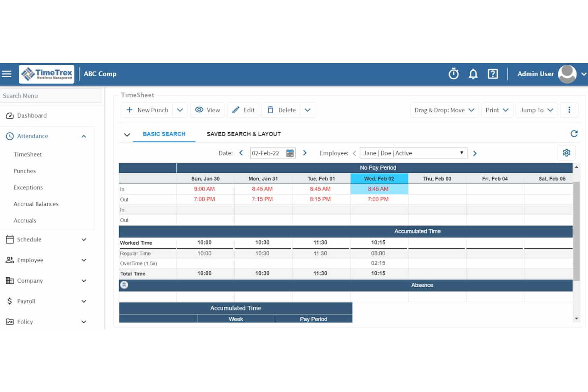Screen dimensions: 588x392
Task: Open the hamburger navigation menu
Action: coord(6,73)
